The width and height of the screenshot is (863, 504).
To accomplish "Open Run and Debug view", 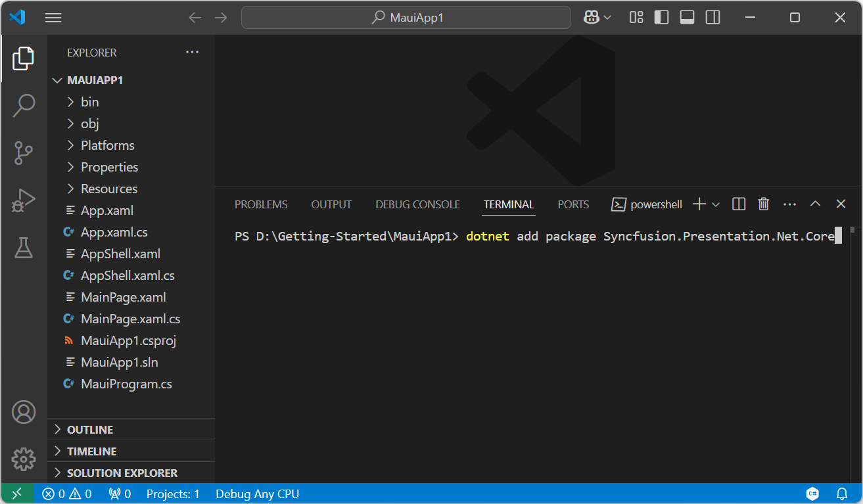I will [x=24, y=200].
